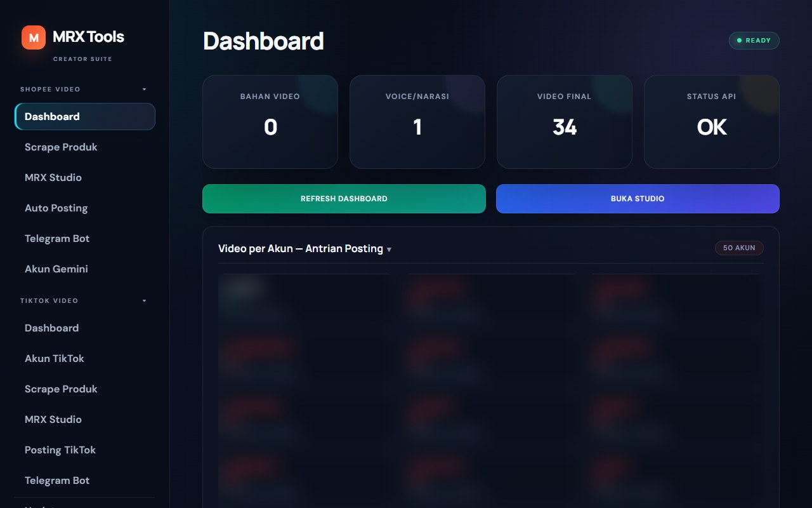Viewport: 812px width, 508px height.
Task: Click the 50 AKUN badge
Action: (739, 248)
